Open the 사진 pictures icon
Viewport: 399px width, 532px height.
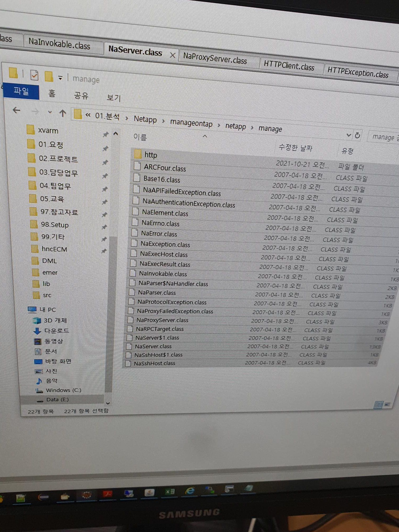click(x=39, y=371)
